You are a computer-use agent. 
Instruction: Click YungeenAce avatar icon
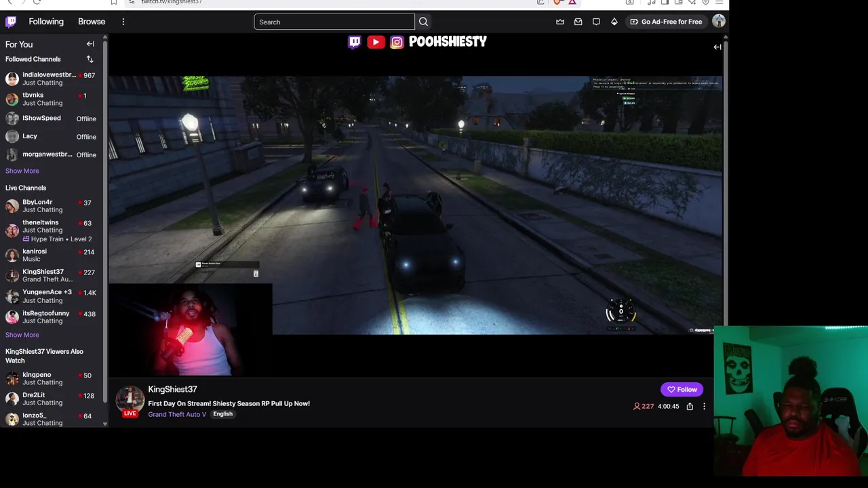(12, 296)
